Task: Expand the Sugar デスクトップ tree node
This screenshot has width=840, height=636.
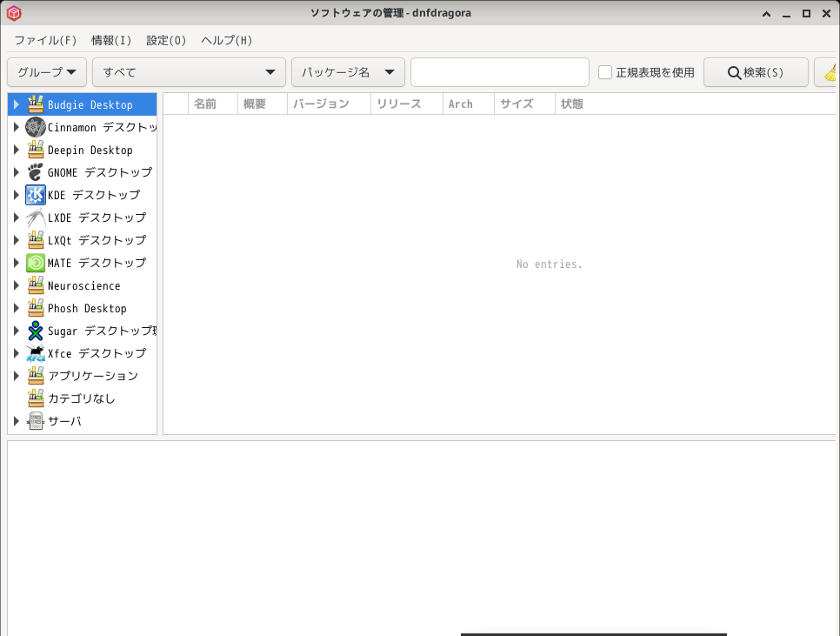Action: coord(16,331)
